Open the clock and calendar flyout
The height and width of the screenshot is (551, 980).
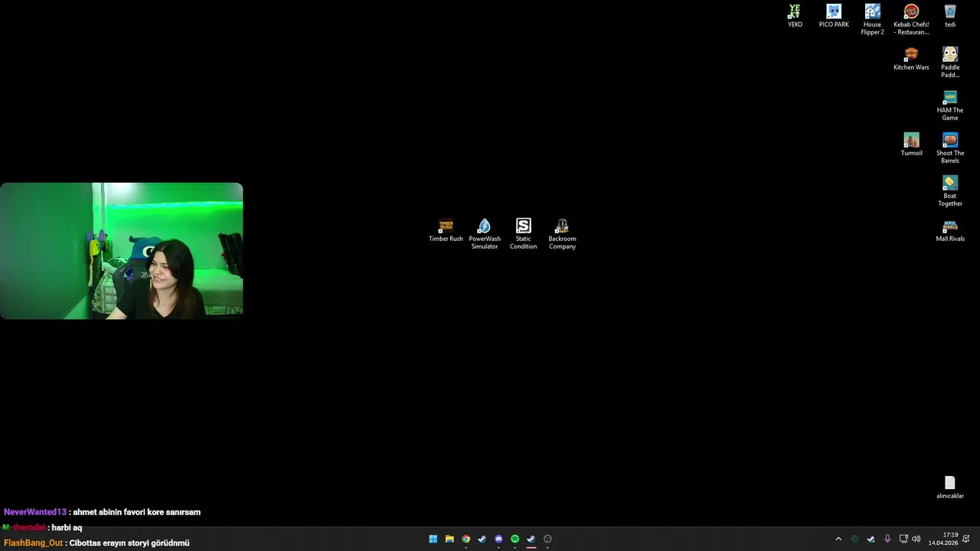point(943,539)
